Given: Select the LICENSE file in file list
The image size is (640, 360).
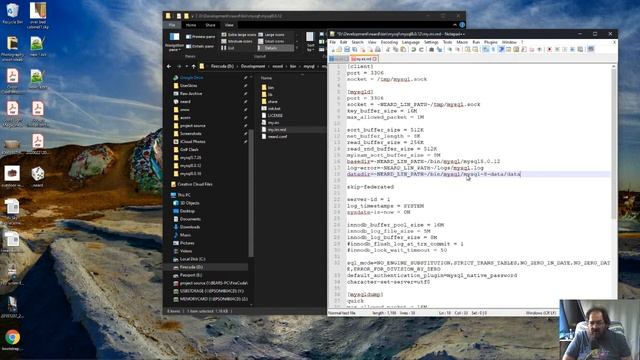Looking at the screenshot, I should pyautogui.click(x=272, y=116).
